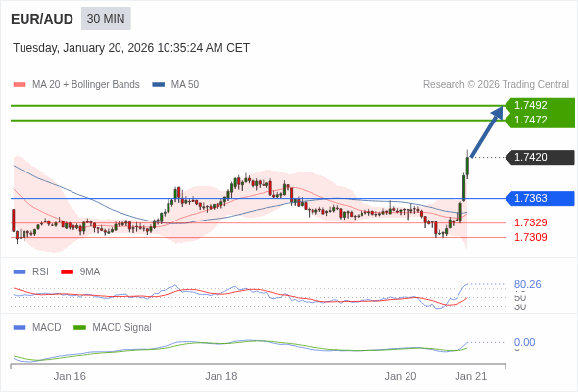
Task: Click the MACD legend label
Action: pos(47,328)
